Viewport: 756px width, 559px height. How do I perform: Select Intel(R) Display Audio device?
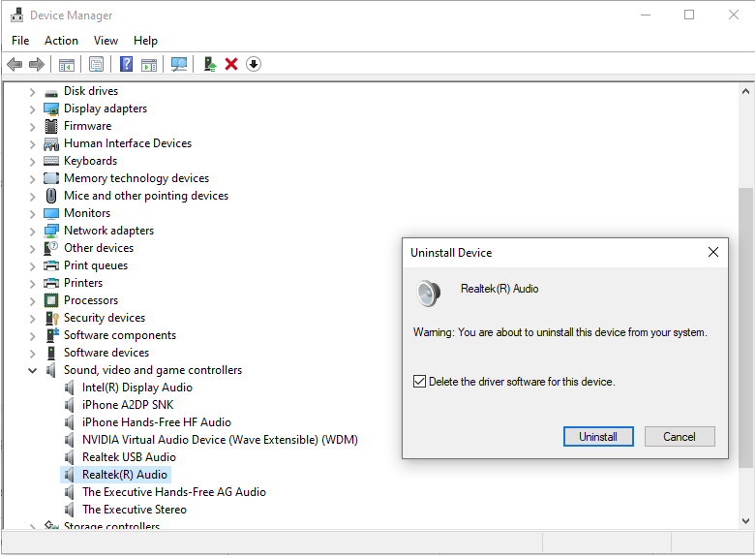pyautogui.click(x=136, y=388)
